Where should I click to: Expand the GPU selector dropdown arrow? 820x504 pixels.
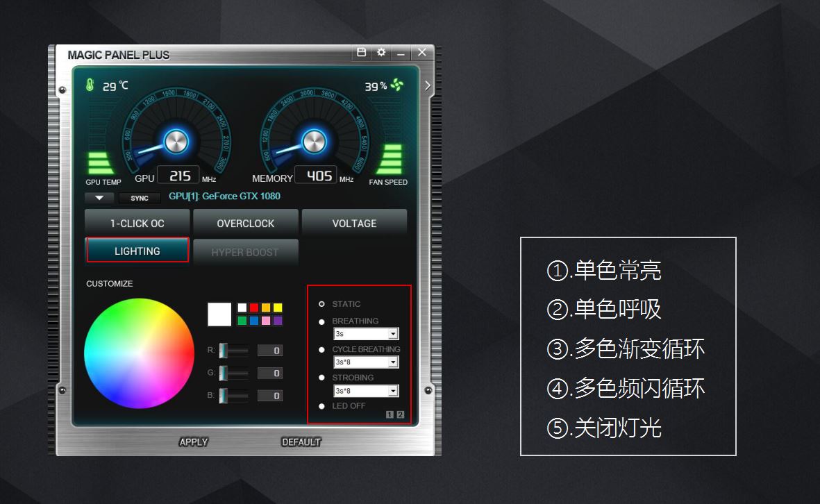(99, 198)
